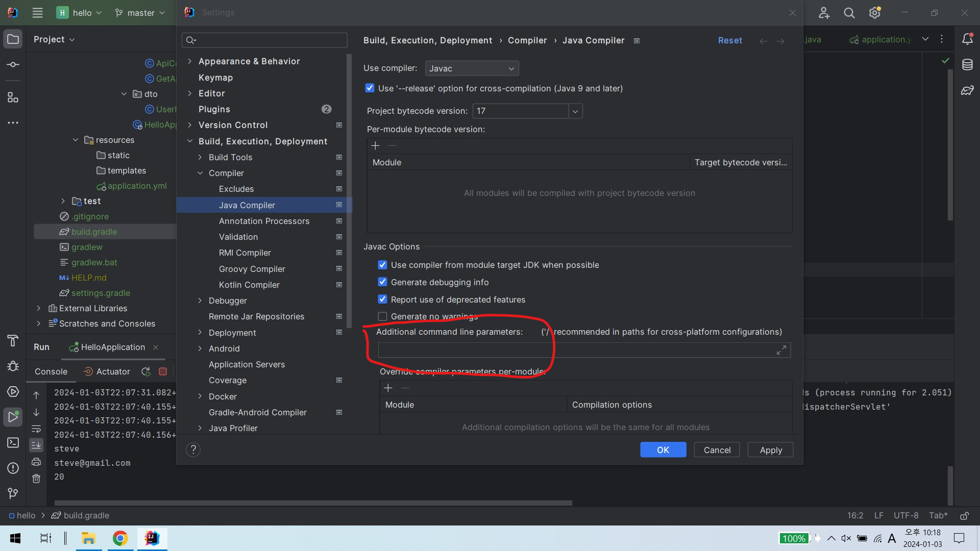Open the master branch dropdown

[140, 13]
